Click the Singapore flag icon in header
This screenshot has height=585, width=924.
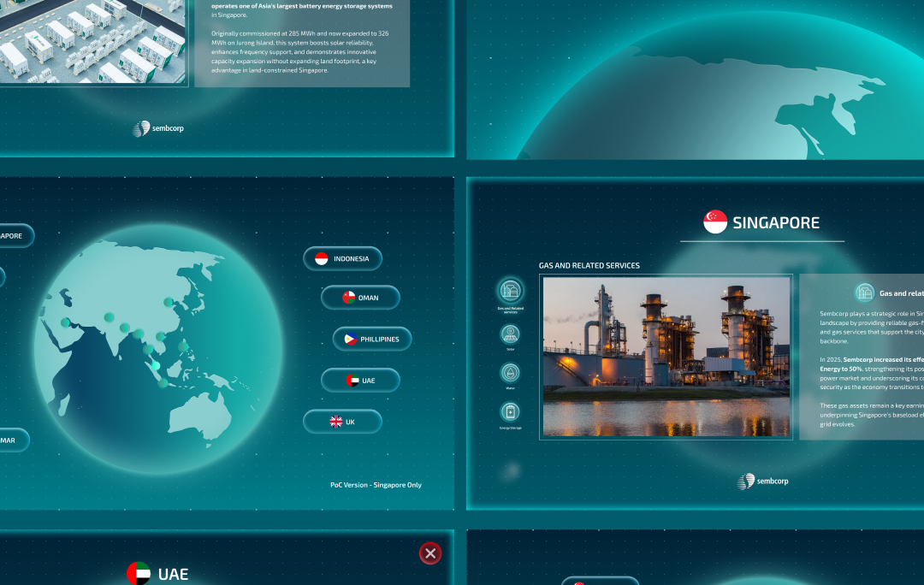pyautogui.click(x=715, y=222)
